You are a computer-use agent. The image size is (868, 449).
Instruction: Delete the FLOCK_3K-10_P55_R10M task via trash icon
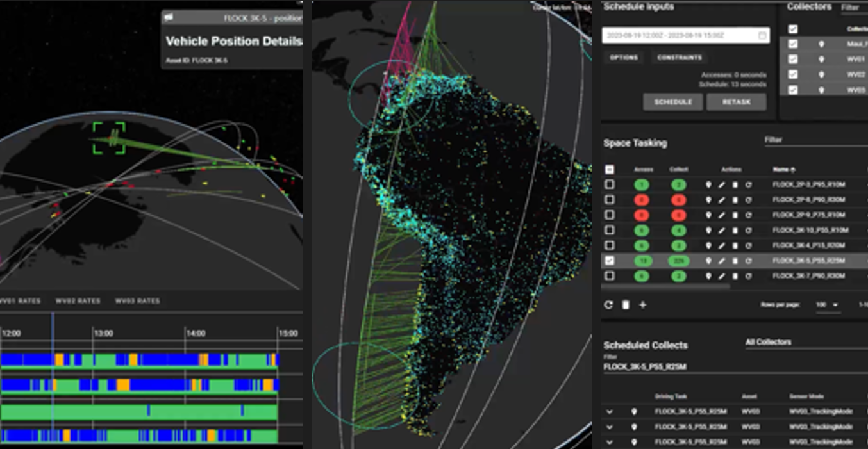click(x=735, y=230)
